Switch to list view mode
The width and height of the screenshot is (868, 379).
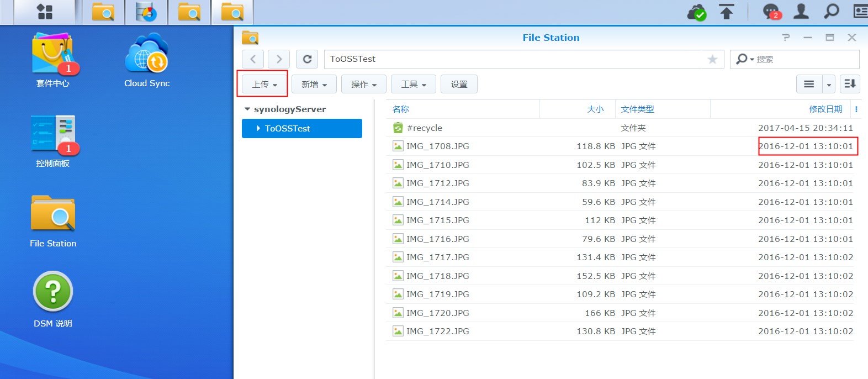point(809,84)
